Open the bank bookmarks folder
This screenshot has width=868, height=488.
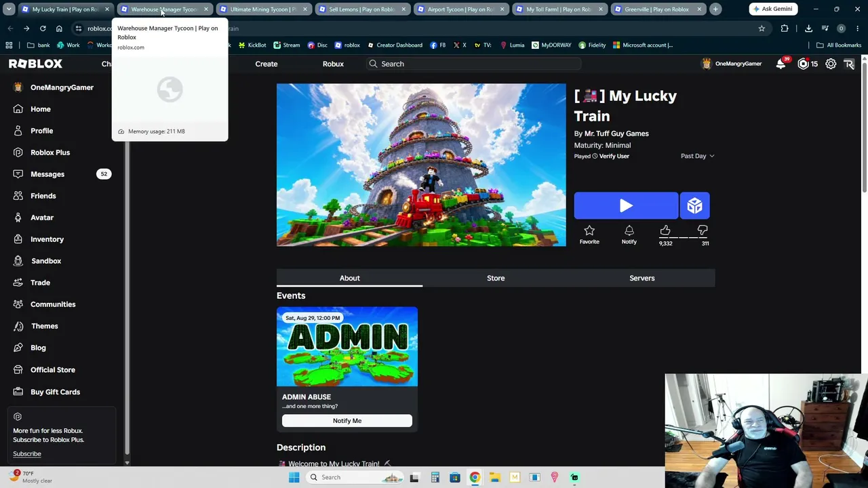(x=39, y=45)
